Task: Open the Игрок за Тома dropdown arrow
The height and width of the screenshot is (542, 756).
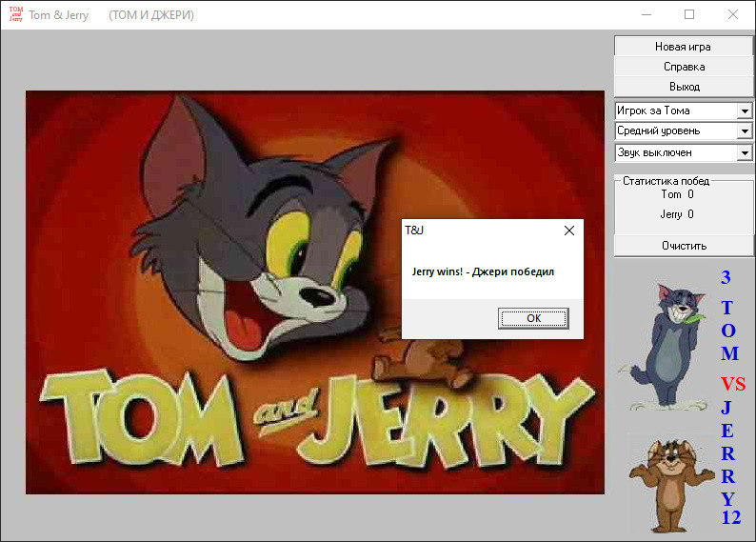Action: [745, 110]
